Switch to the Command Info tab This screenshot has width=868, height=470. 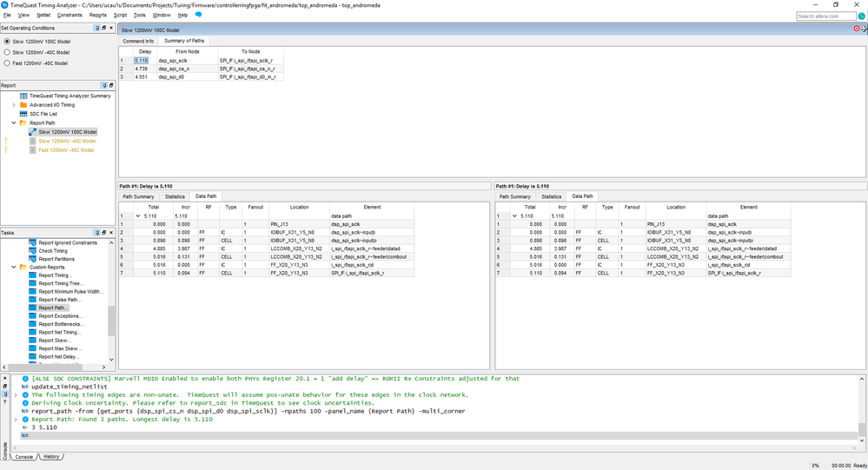click(138, 41)
